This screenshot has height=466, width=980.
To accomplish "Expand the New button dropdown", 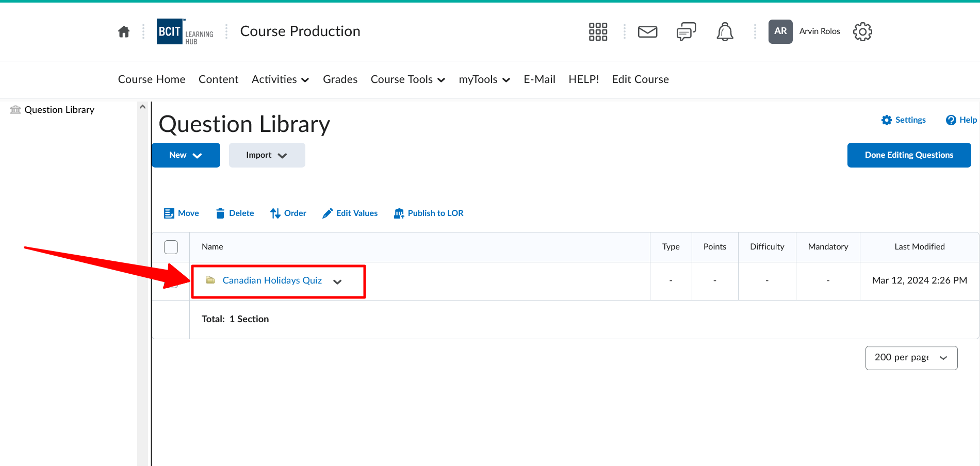I will 186,155.
